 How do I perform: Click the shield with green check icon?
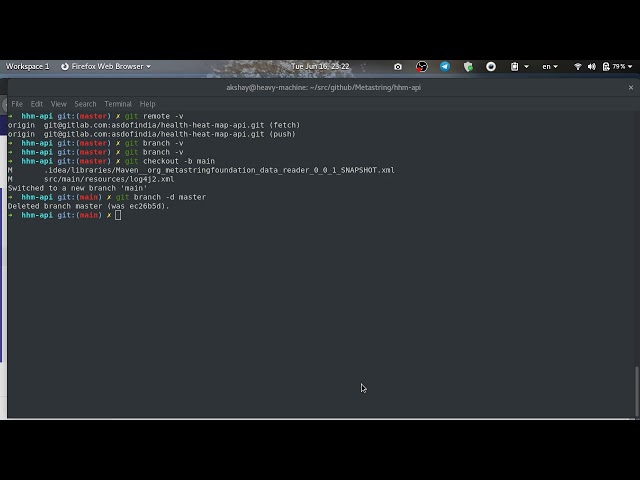pyautogui.click(x=468, y=67)
